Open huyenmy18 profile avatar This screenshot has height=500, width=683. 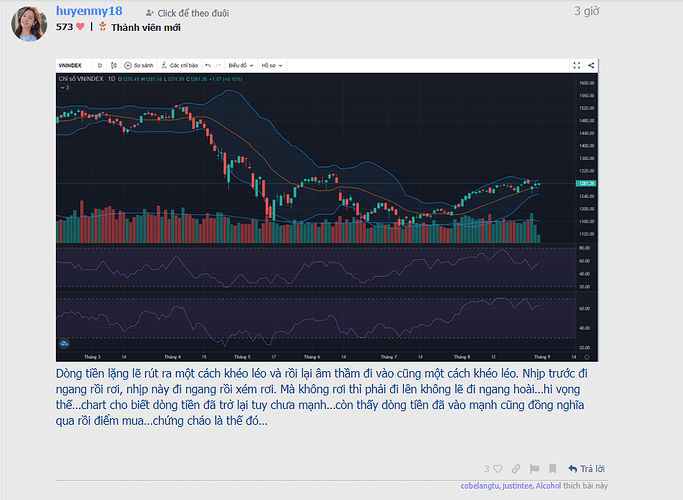(27, 21)
